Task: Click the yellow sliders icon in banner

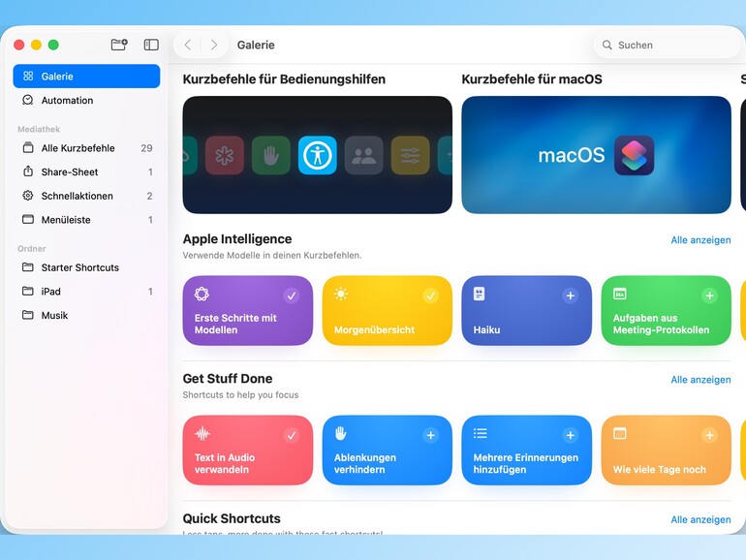Action: coord(410,155)
